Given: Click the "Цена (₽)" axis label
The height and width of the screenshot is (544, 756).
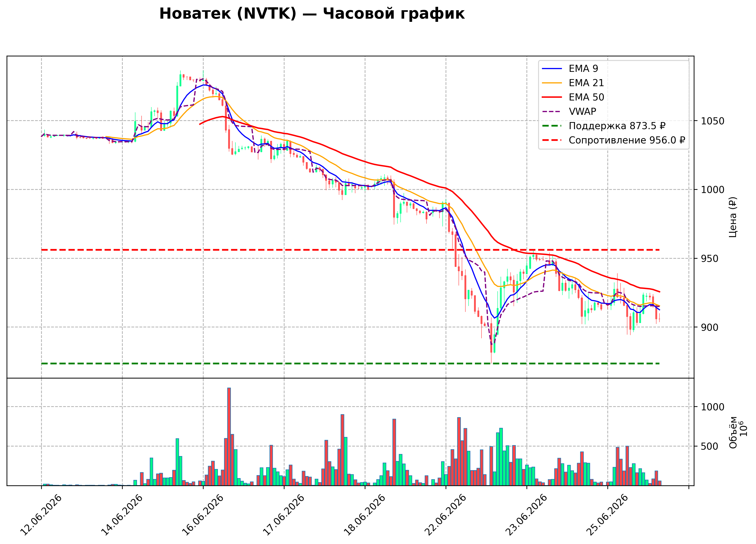Looking at the screenshot, I should click(x=733, y=217).
